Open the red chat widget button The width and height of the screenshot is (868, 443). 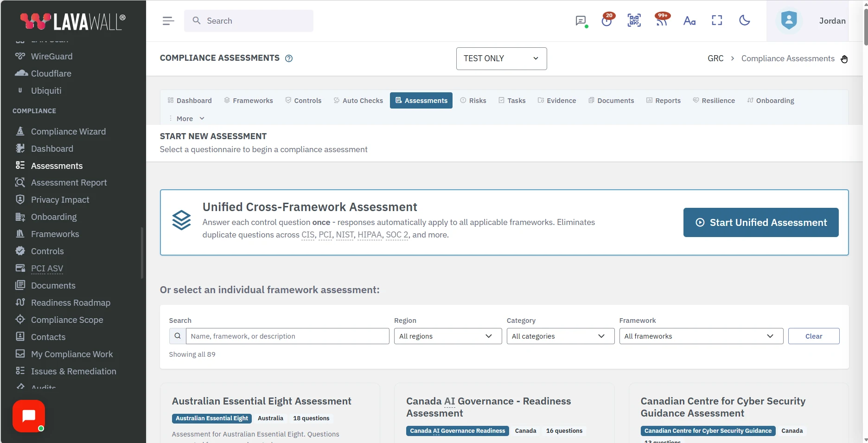click(x=29, y=416)
